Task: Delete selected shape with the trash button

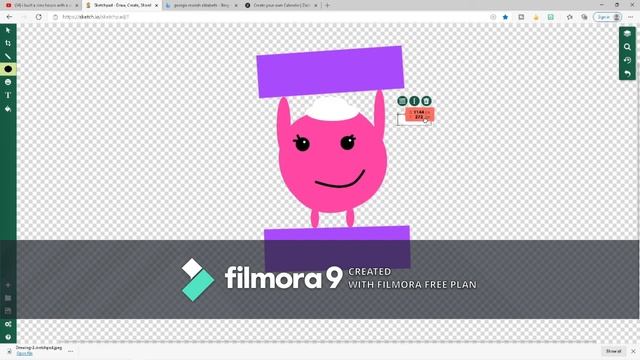Action: 426,101
